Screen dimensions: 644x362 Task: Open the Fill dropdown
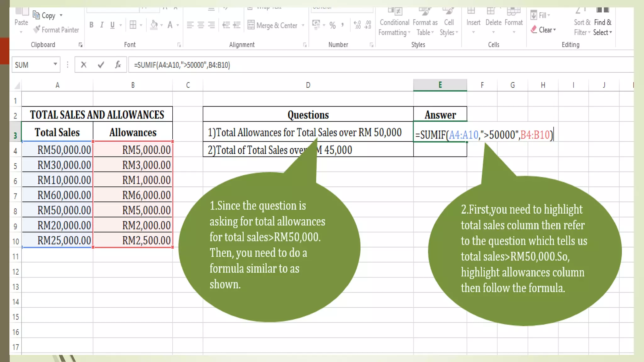pyautogui.click(x=540, y=15)
